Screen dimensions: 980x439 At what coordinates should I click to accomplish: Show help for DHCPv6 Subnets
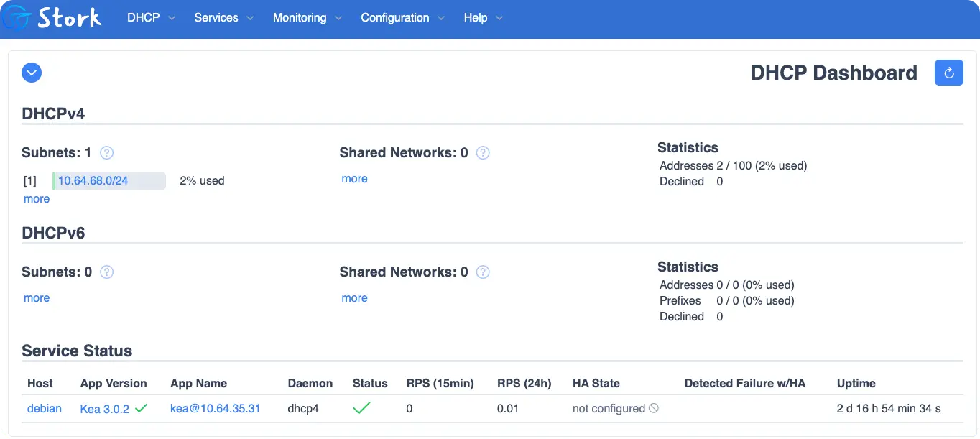(107, 272)
